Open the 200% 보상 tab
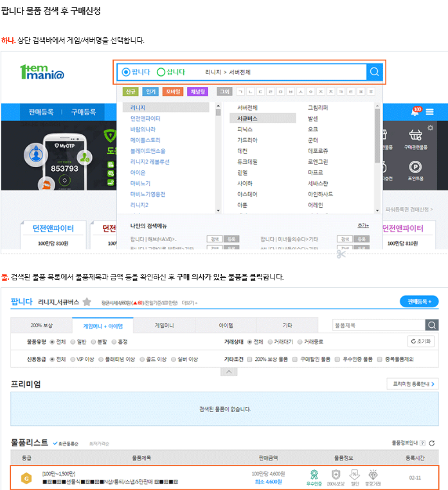The height and width of the screenshot is (490, 448). pyautogui.click(x=42, y=325)
